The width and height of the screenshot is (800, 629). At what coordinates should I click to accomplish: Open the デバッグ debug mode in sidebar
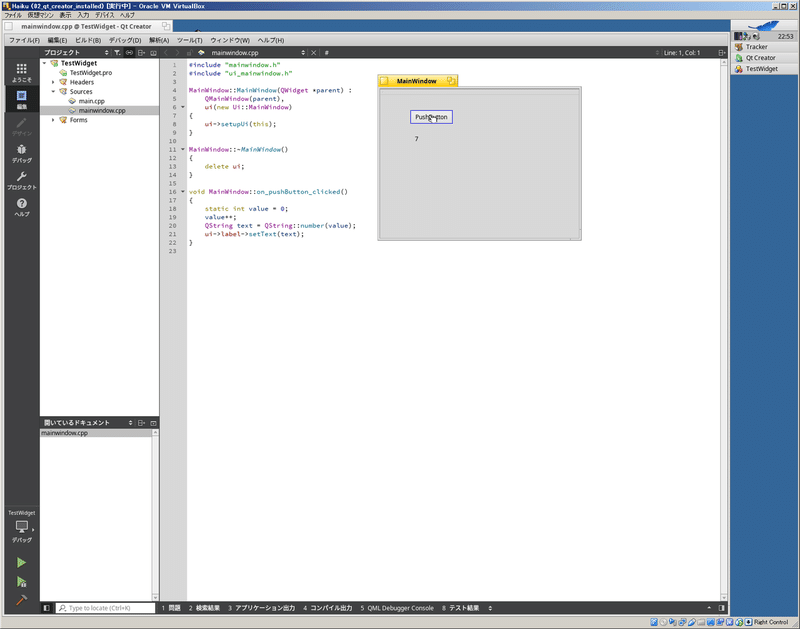tap(21, 154)
